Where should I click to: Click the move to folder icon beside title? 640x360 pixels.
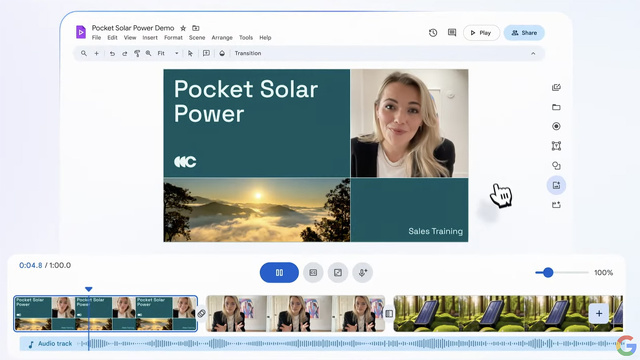point(196,28)
